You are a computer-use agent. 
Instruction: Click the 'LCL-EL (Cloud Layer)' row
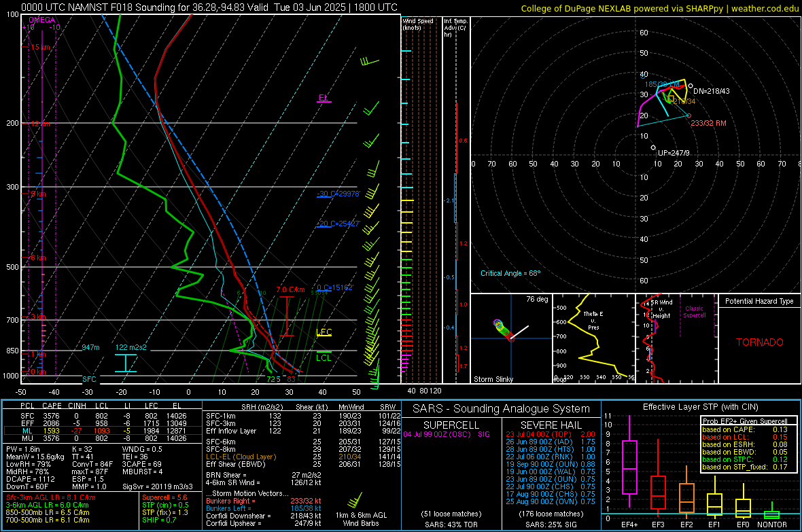pos(303,457)
